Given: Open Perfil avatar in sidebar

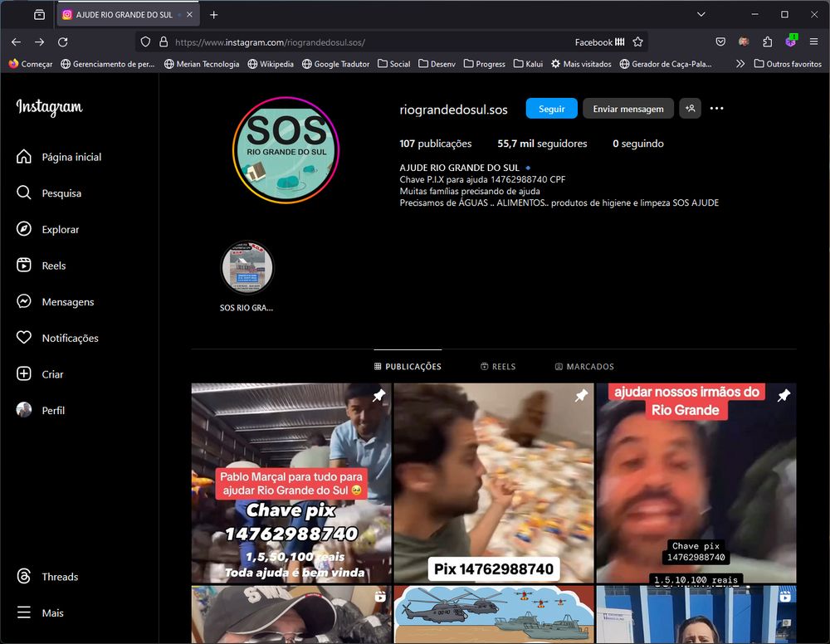Looking at the screenshot, I should pos(41,410).
